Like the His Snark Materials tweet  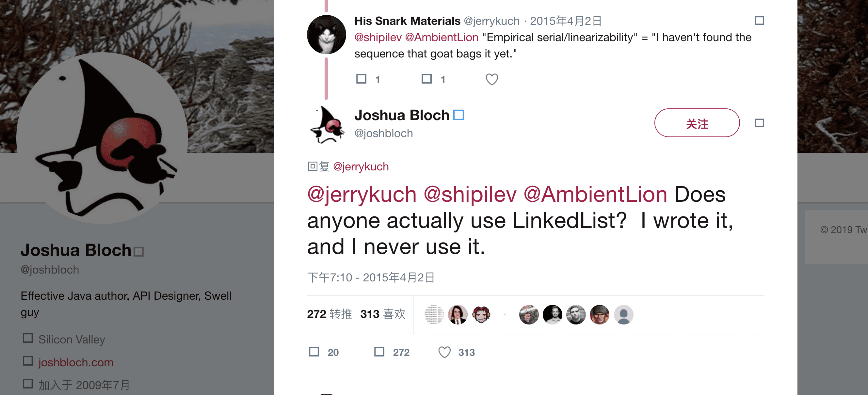pyautogui.click(x=491, y=79)
